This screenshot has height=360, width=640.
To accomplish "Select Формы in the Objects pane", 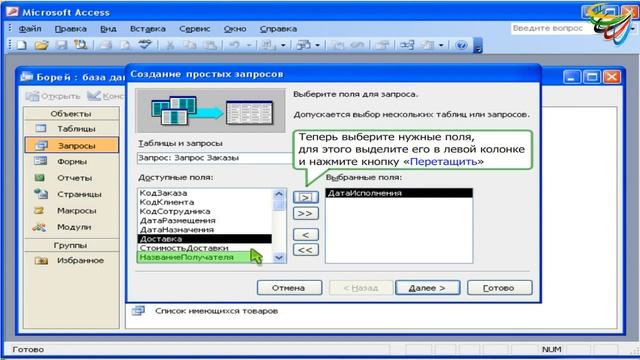I will point(71,162).
